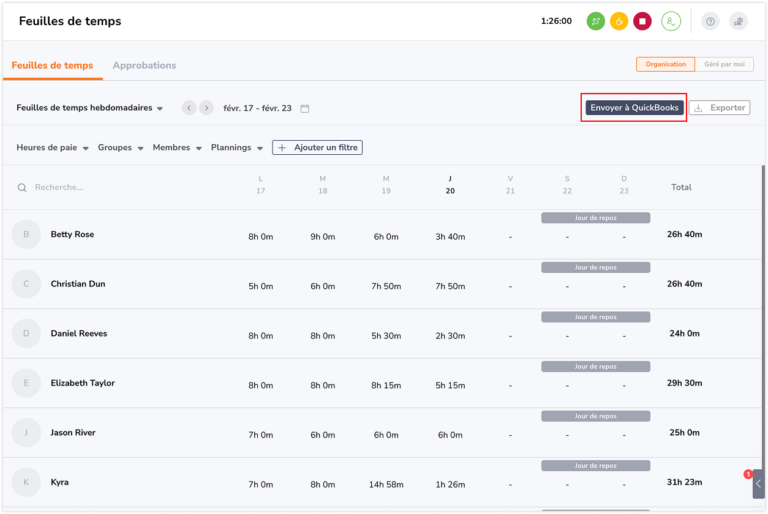
Task: Toggle the view to Organisation
Action: pyautogui.click(x=665, y=64)
